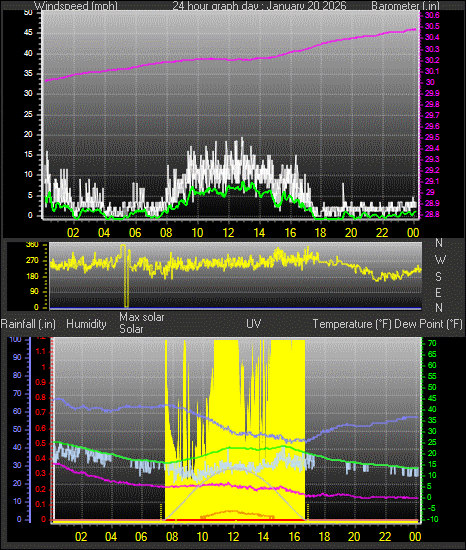Viewport: 466px width, 550px height.
Task: Click the green 35 temperature axis value
Action: (x=432, y=420)
